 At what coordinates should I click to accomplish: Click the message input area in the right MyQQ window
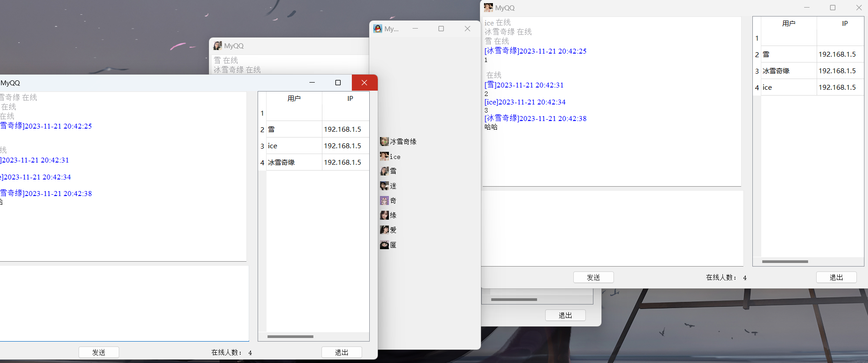[612, 229]
